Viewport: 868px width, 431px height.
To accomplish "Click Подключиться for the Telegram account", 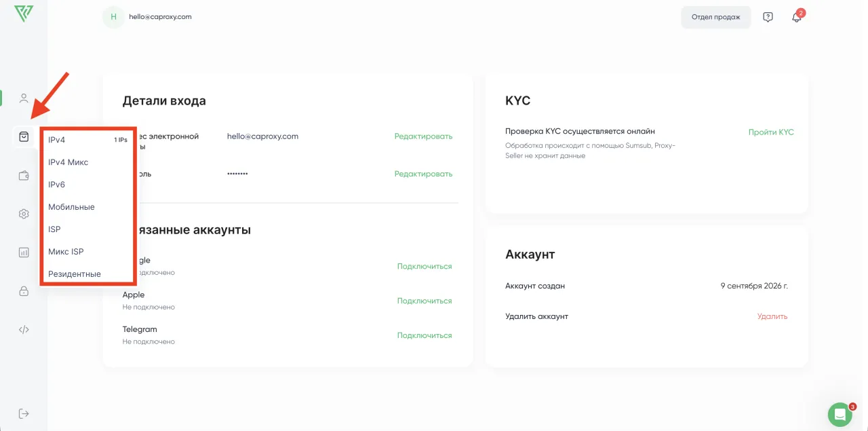I will [x=425, y=335].
